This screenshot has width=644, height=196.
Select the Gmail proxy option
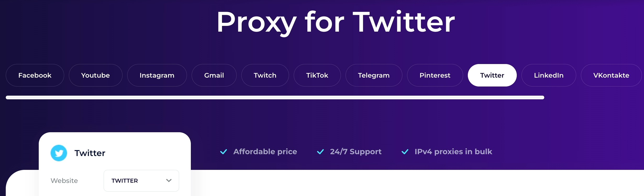coord(214,75)
